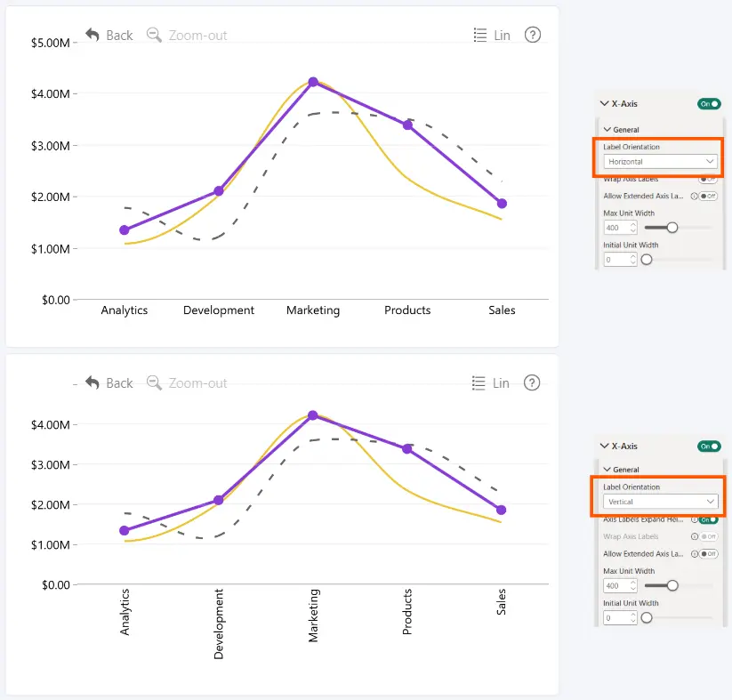Image resolution: width=732 pixels, height=700 pixels.
Task: Click Initial Unit Width 0 field in Vertical panel
Action: coord(620,618)
